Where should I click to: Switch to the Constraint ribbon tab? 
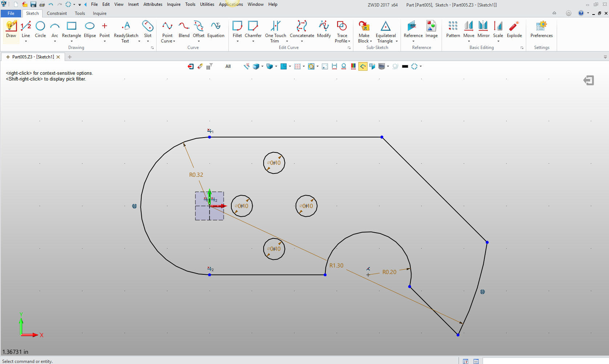[x=57, y=13]
